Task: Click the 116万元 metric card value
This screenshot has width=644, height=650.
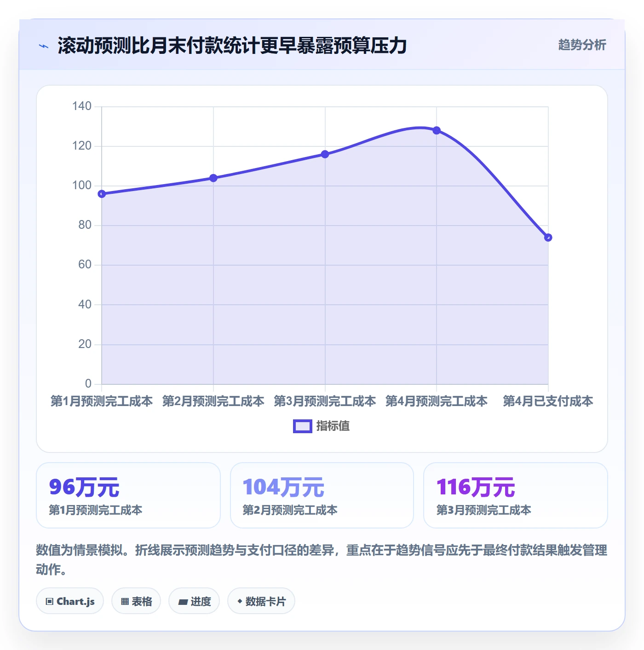Action: 476,487
